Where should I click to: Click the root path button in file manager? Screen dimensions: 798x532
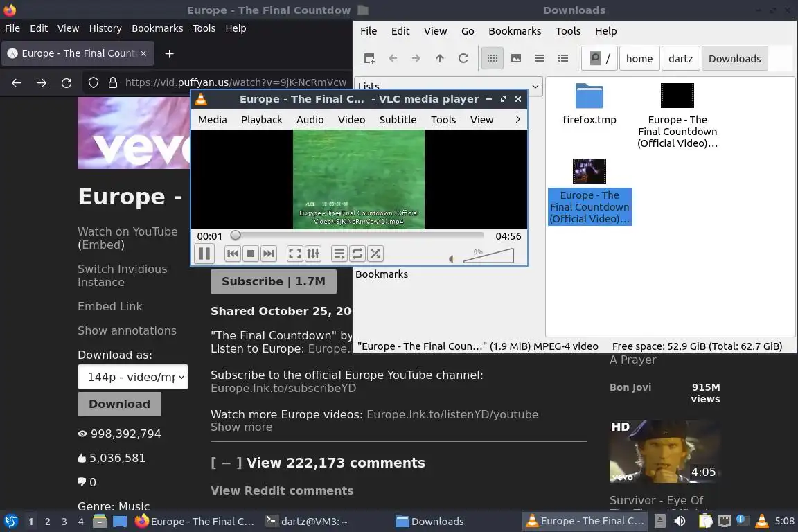(x=600, y=59)
